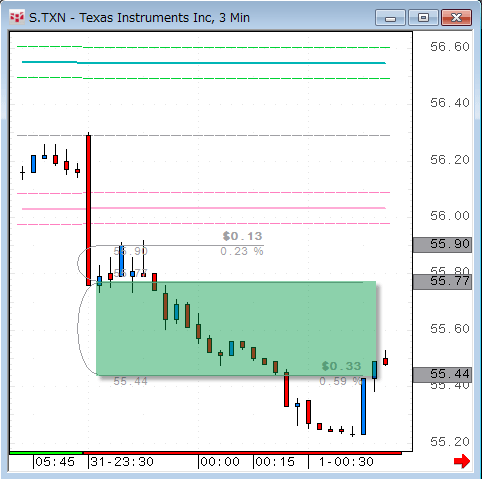Click the $0.33 measurement label
This screenshot has width=482, height=479.
[x=341, y=366]
